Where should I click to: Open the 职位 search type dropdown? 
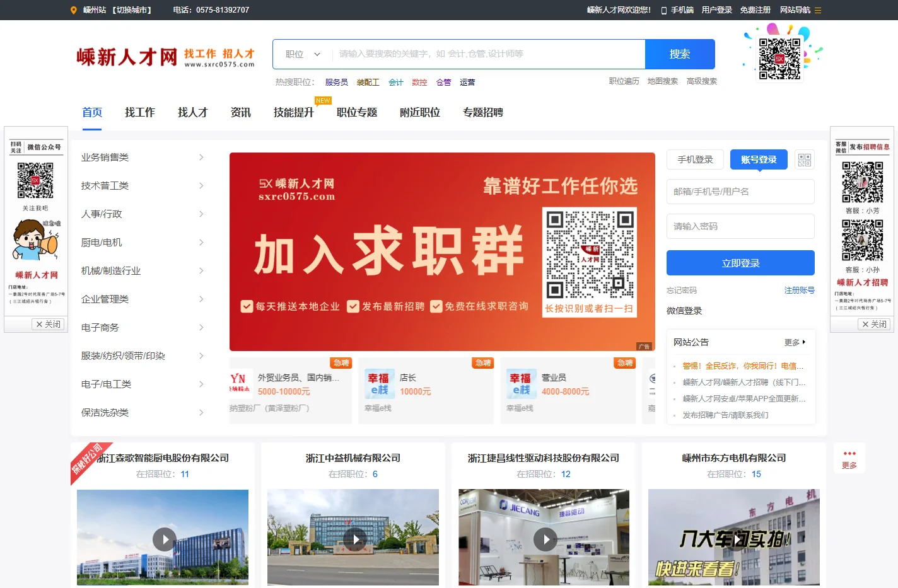(303, 54)
